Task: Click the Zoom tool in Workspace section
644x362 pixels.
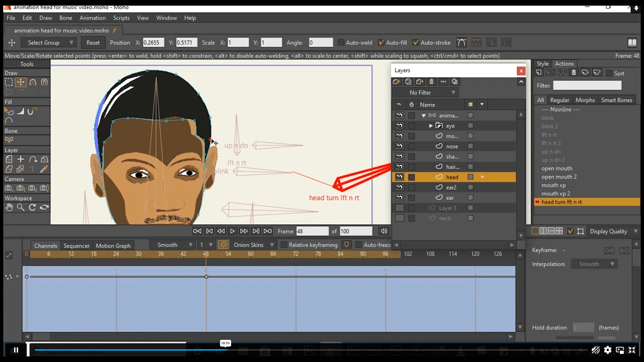Action: (x=21, y=207)
